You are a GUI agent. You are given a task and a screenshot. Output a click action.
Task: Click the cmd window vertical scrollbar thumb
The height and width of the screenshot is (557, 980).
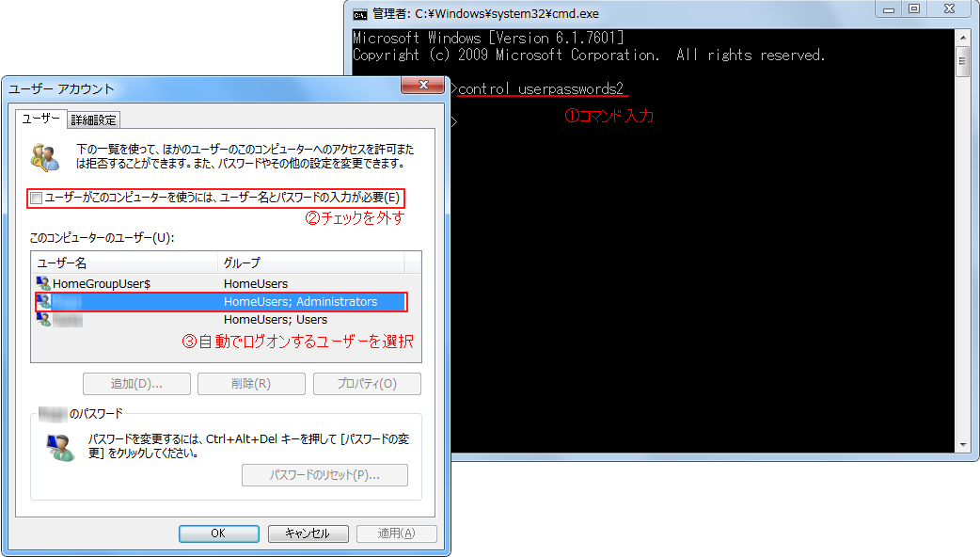coord(962,61)
